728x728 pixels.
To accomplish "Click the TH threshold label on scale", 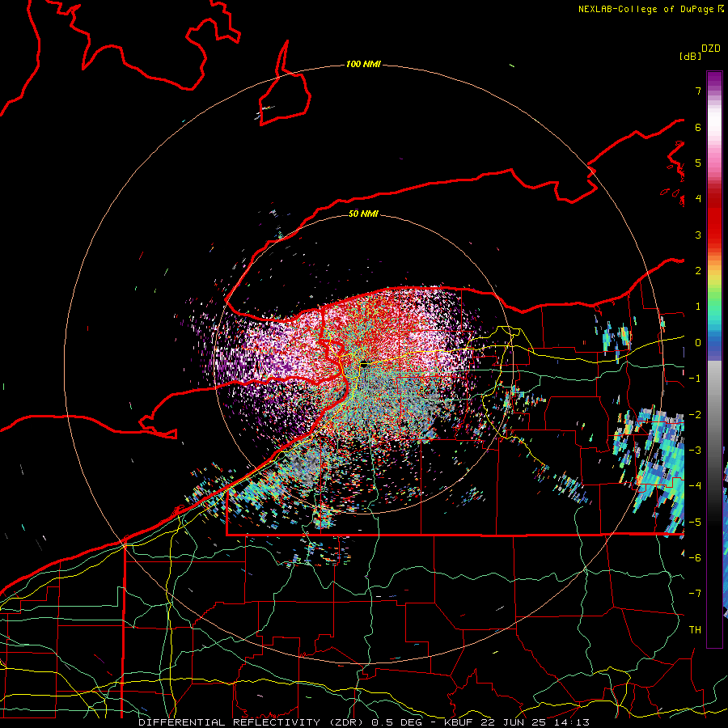I will coord(695,630).
